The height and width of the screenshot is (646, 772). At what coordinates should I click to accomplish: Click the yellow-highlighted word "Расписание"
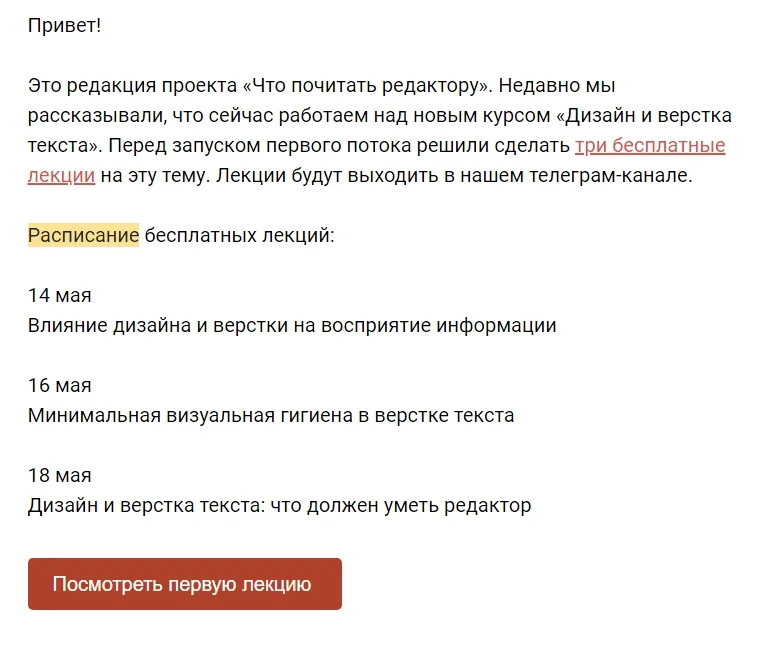pos(83,236)
